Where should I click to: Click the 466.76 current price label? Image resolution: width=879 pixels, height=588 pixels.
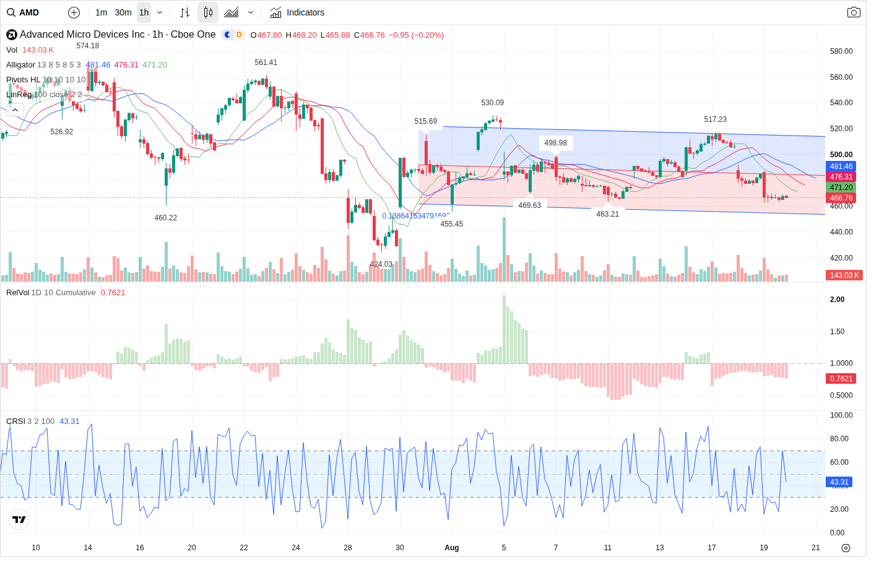(x=841, y=198)
